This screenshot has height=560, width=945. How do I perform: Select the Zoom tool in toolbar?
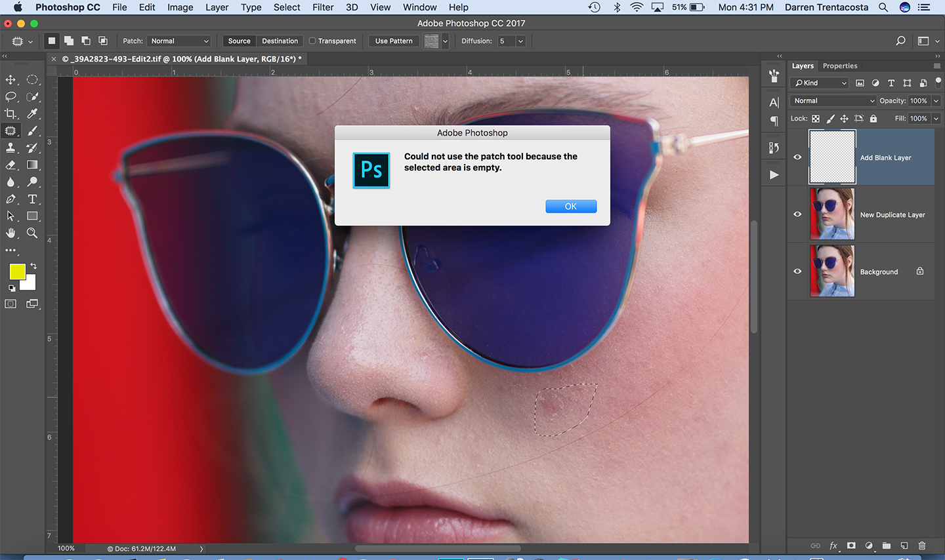pyautogui.click(x=32, y=233)
